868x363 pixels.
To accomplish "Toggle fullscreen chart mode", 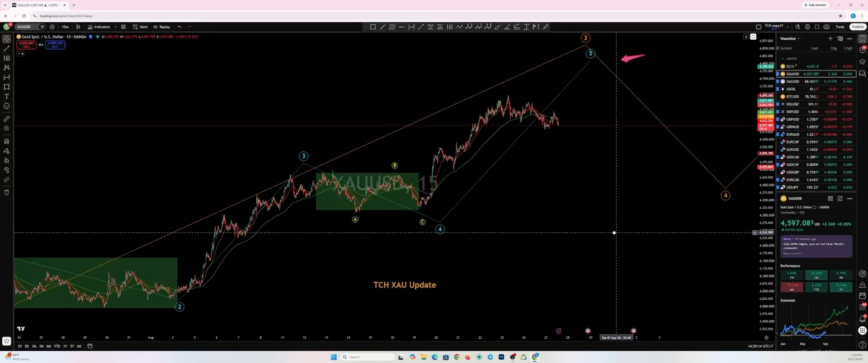I will (x=817, y=27).
